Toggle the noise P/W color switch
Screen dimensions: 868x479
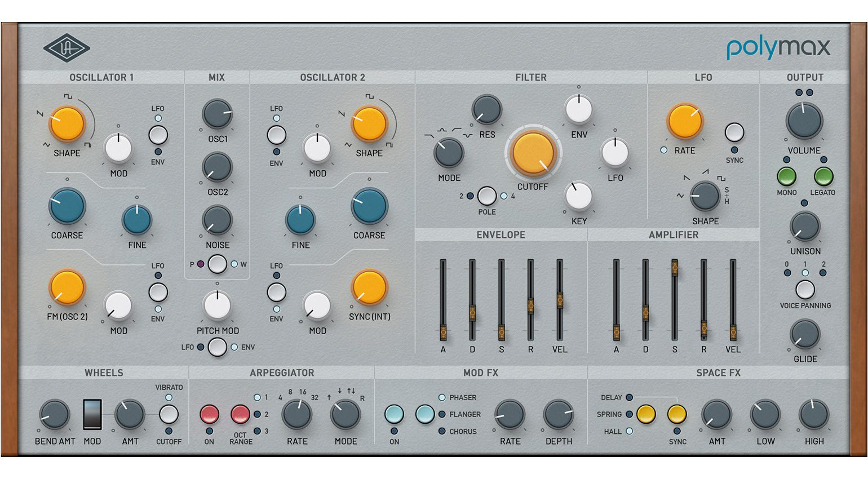[x=218, y=264]
